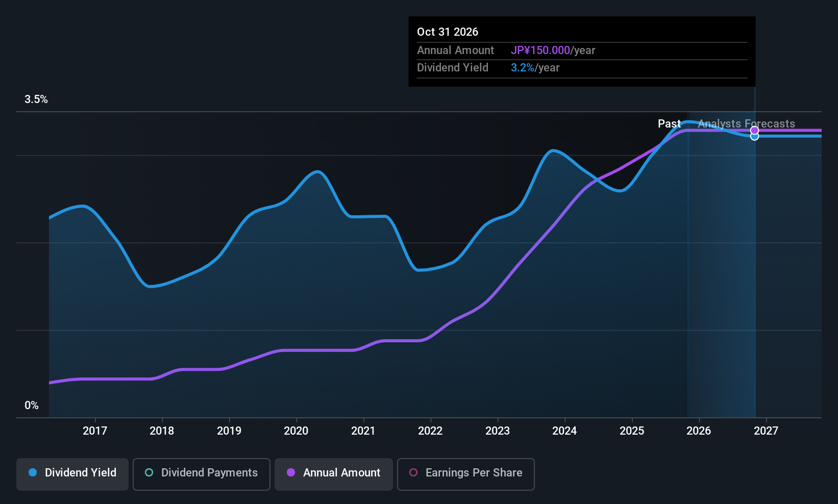Click the blue Dividend Yield legend dot
This screenshot has width=838, height=504.
(33, 473)
